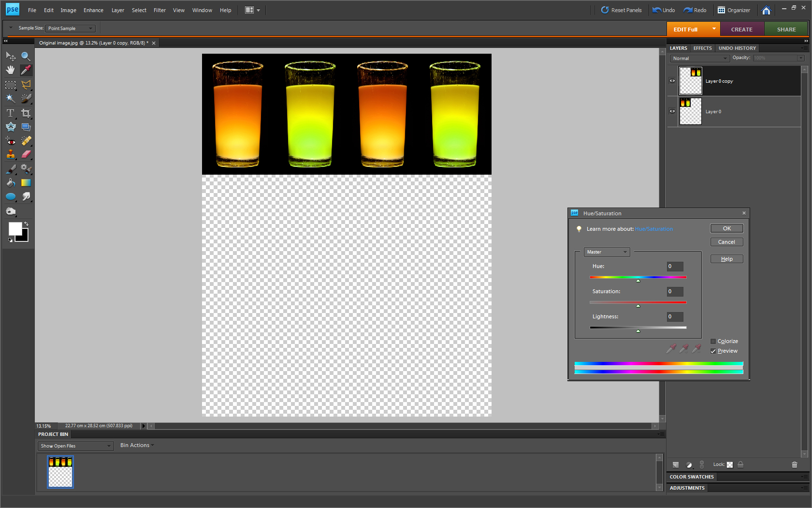This screenshot has width=812, height=508.
Task: Open the Master channel dropdown
Action: [607, 252]
